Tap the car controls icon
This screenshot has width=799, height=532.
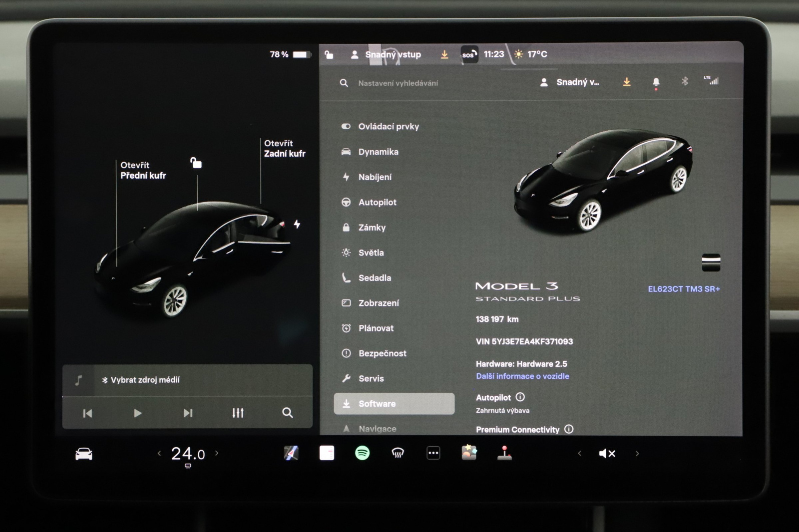point(83,454)
